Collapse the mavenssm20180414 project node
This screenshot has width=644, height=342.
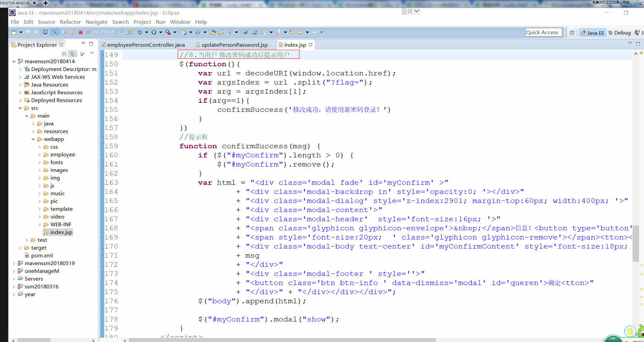[14, 61]
